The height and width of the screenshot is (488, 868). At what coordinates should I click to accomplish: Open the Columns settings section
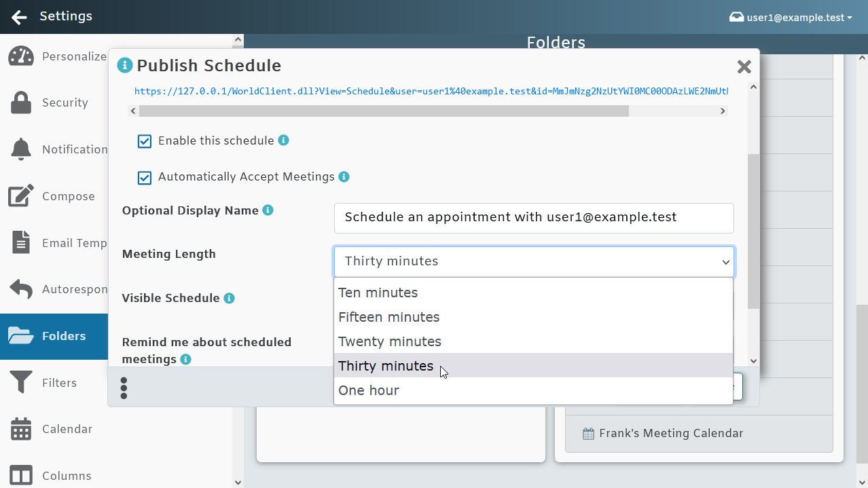pos(20,475)
